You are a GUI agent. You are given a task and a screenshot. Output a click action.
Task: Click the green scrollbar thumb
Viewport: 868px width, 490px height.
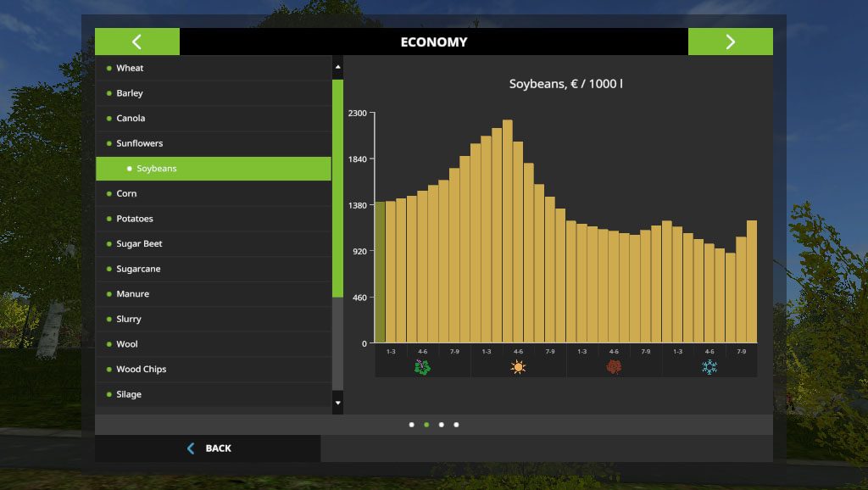pos(337,187)
